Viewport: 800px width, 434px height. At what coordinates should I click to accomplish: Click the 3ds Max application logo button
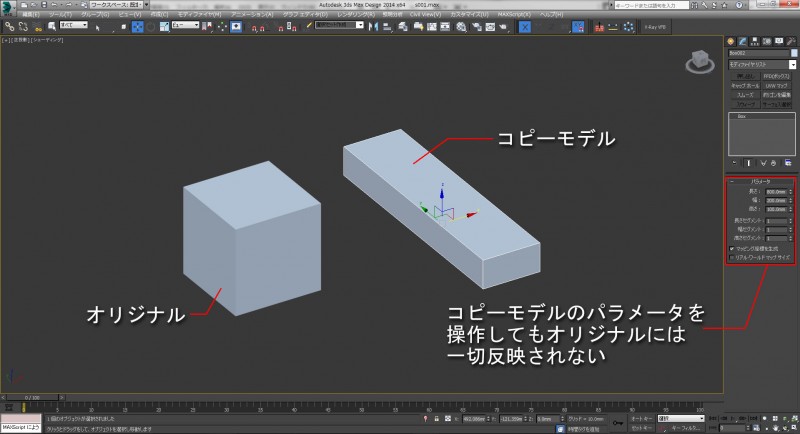(x=9, y=6)
